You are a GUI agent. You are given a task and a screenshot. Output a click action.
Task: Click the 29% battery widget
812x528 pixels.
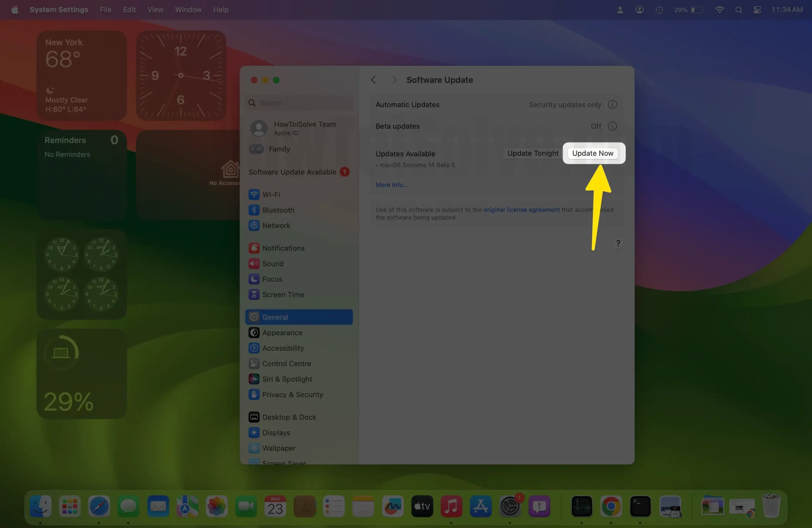82,374
